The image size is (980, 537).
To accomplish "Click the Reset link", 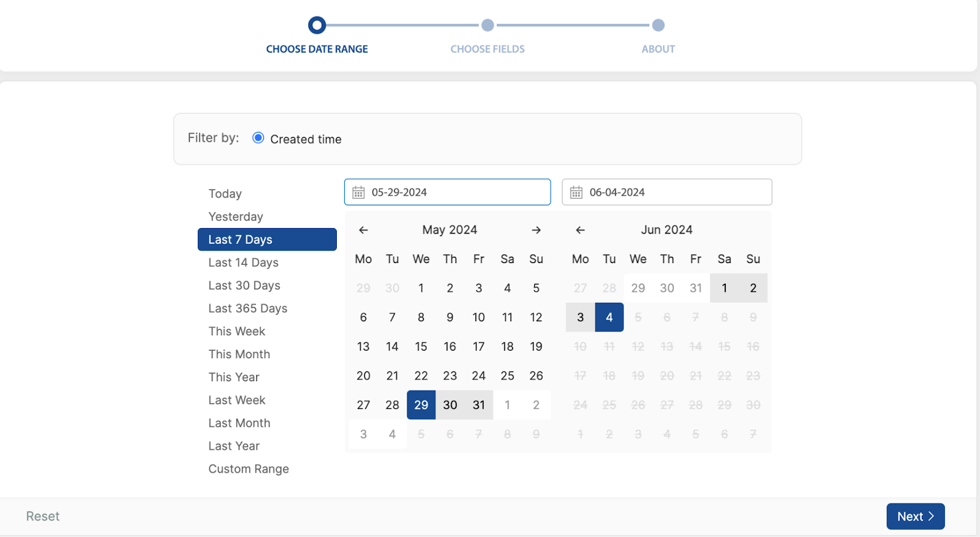I will (x=43, y=516).
